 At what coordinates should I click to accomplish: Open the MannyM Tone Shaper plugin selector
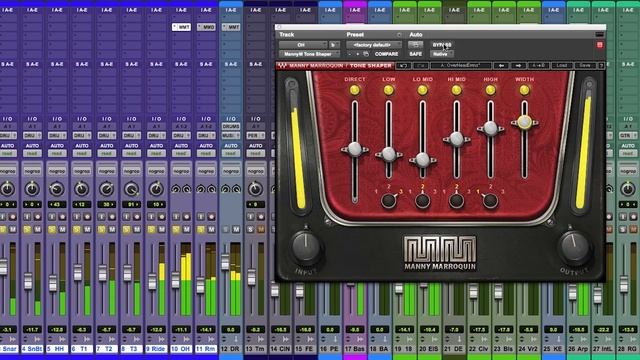coord(309,54)
